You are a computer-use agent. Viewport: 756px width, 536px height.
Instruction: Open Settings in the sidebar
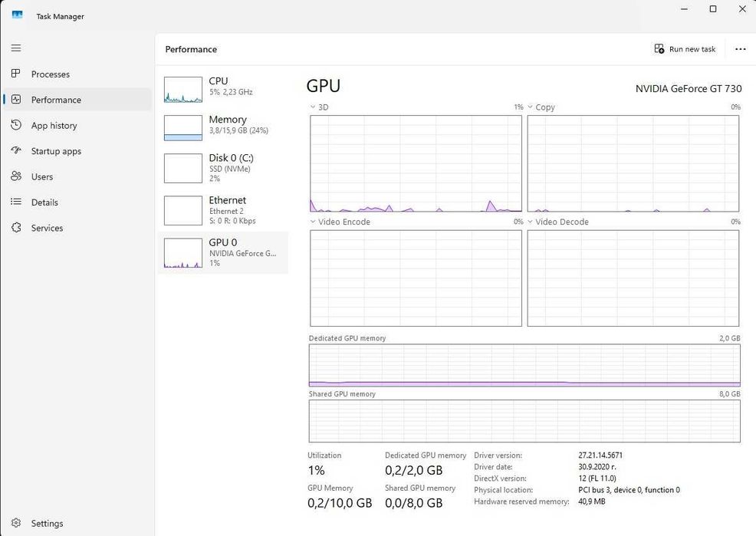pyautogui.click(x=77, y=523)
